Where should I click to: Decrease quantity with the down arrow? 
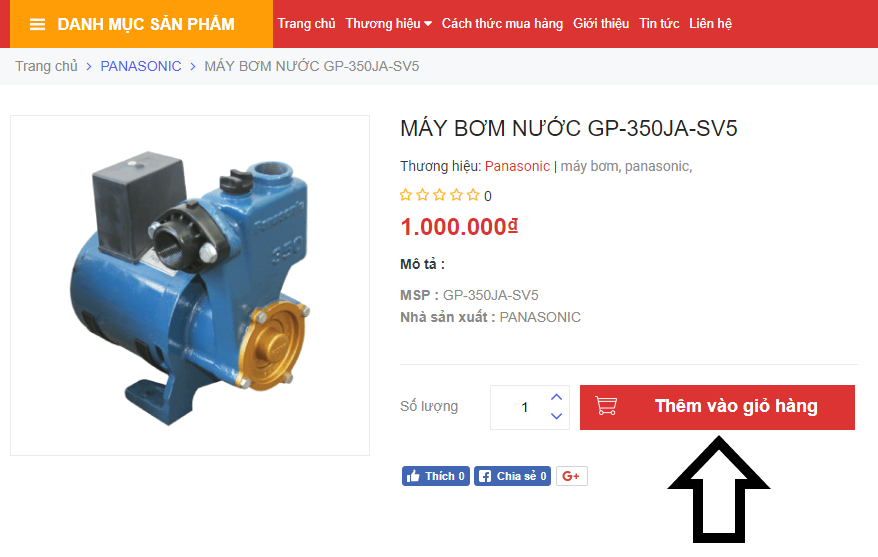556,416
